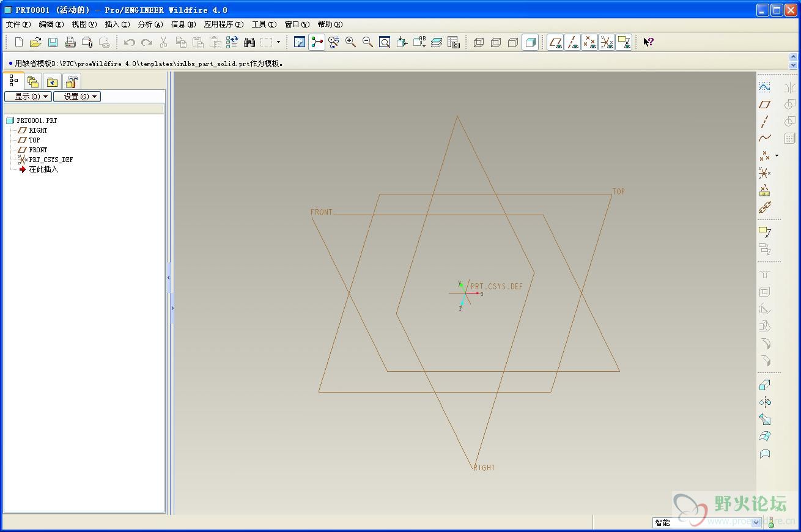Select the Extrude tool icon
The height and width of the screenshot is (532, 801).
(x=764, y=385)
